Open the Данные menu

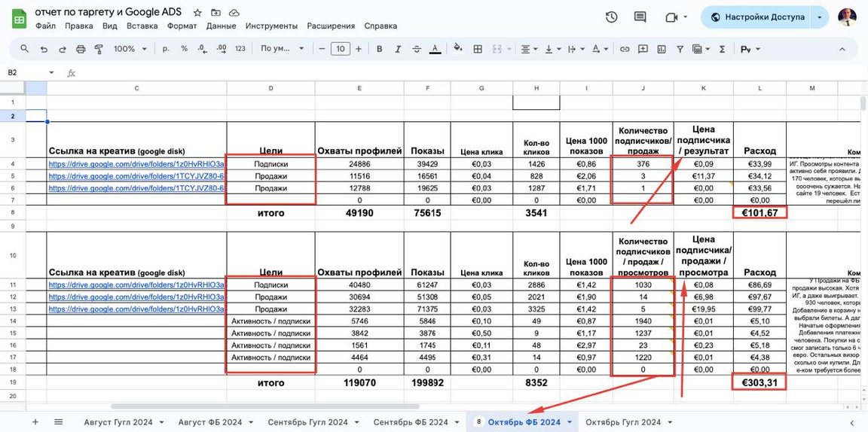tap(222, 26)
